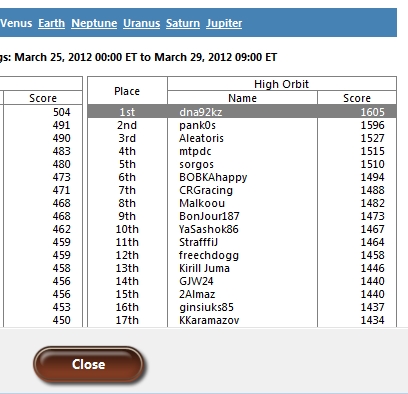Select the 1st place dna92kz row
Viewport: 408px width, 394px height.
(242, 112)
